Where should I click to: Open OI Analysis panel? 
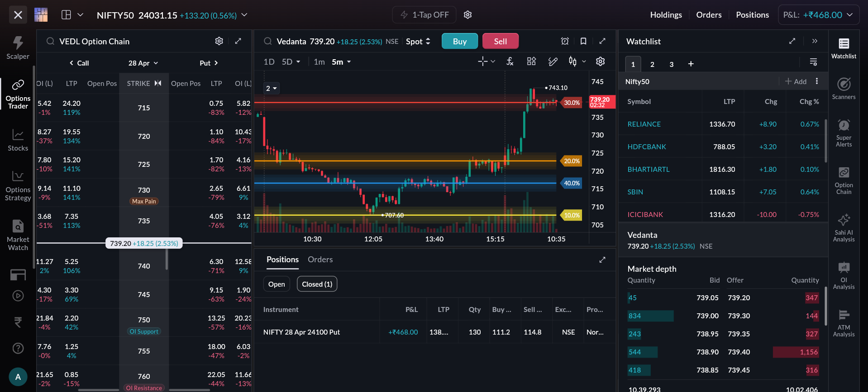(844, 275)
